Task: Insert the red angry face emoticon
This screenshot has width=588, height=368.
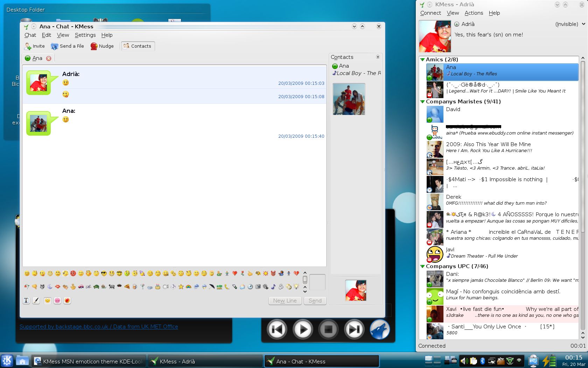Action: click(73, 273)
